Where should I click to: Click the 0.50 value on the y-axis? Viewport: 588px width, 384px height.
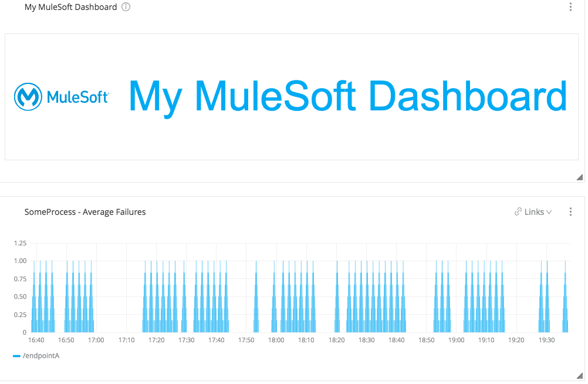(x=20, y=297)
